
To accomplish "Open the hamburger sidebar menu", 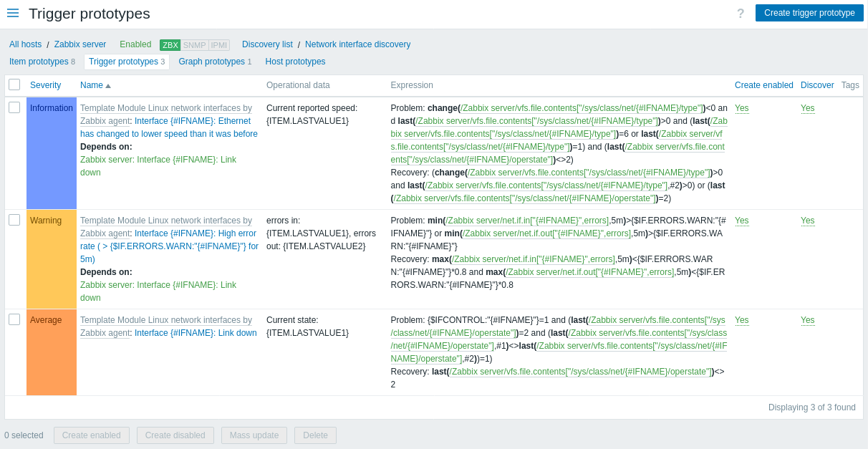I will (13, 13).
